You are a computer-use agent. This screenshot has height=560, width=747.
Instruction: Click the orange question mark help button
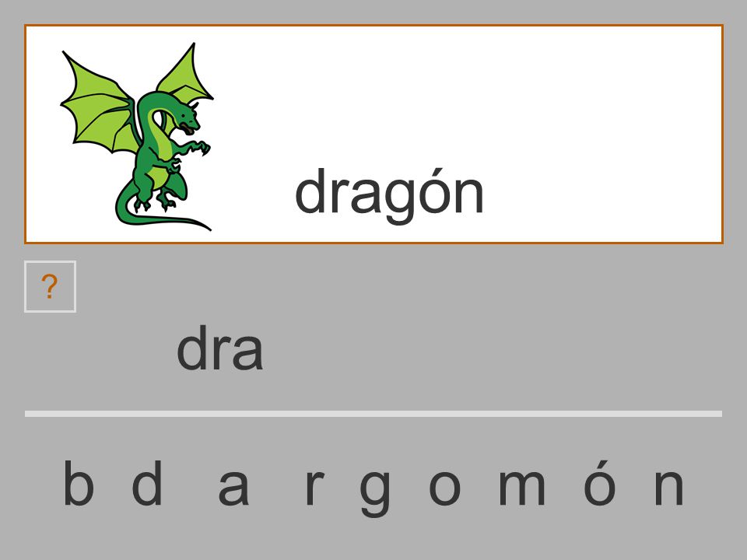tap(50, 287)
